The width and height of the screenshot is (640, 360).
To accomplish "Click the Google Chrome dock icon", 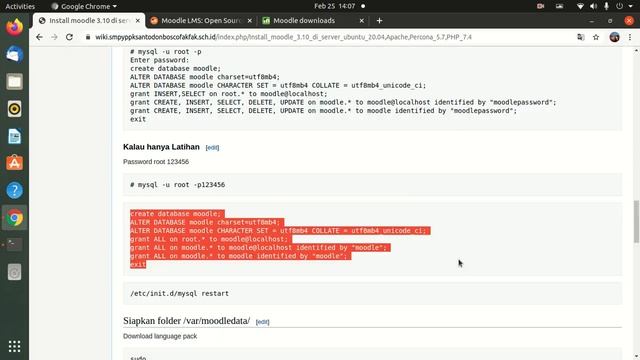I will 14,218.
